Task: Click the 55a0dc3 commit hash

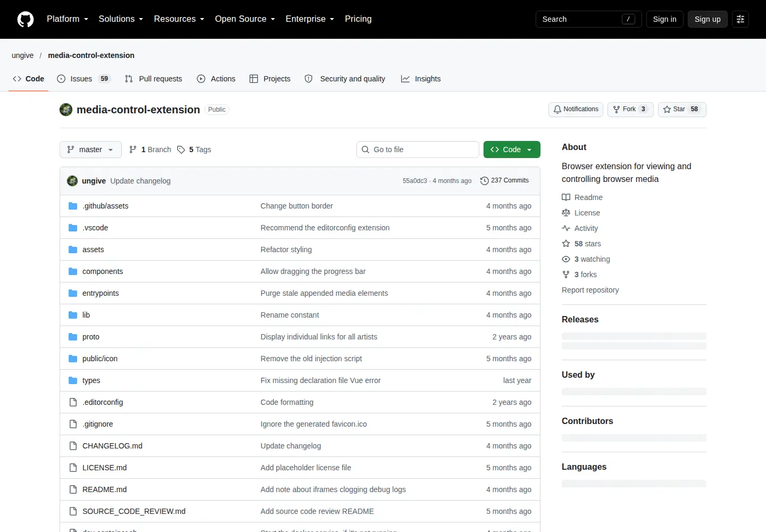Action: pos(415,181)
